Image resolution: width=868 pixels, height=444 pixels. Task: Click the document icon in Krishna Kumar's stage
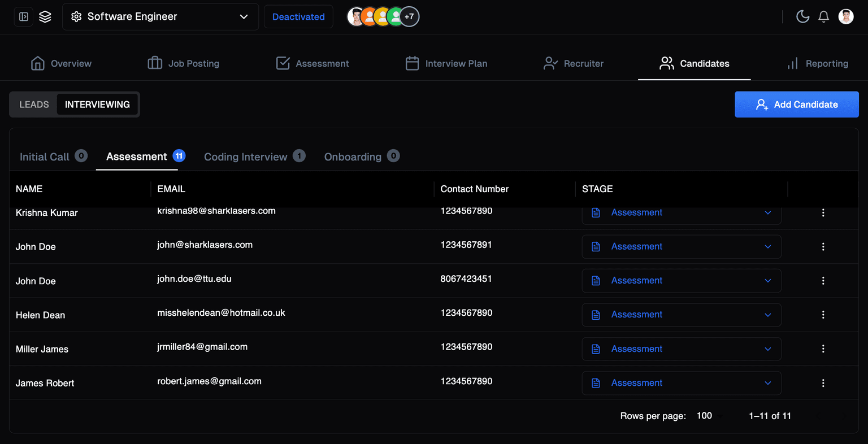click(x=596, y=213)
